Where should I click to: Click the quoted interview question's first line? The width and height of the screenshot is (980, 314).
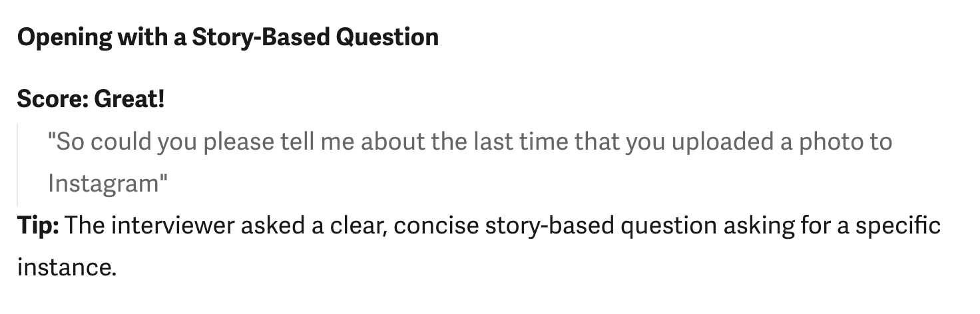coord(469,142)
